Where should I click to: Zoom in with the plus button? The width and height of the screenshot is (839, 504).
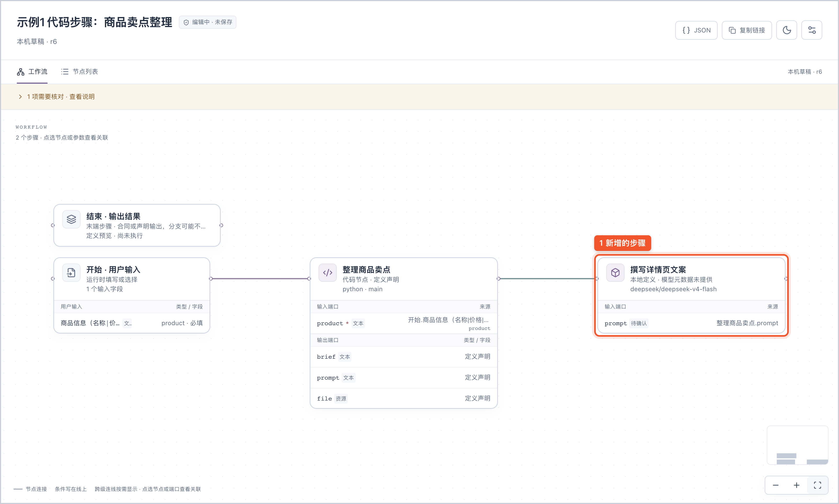(x=797, y=485)
